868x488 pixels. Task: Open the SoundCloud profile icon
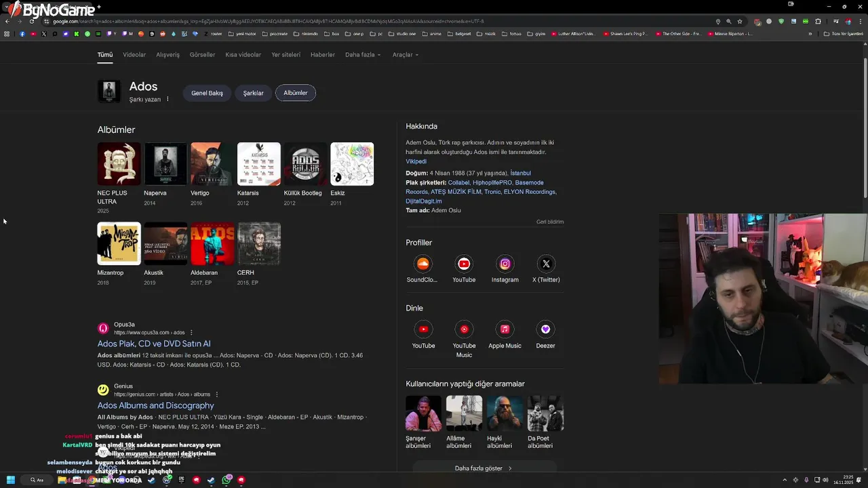coord(423,264)
